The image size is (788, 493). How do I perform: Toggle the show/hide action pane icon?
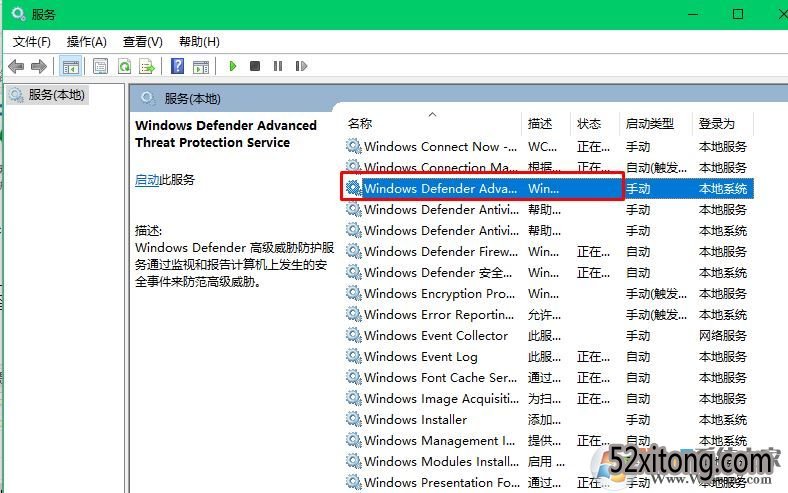(201, 66)
